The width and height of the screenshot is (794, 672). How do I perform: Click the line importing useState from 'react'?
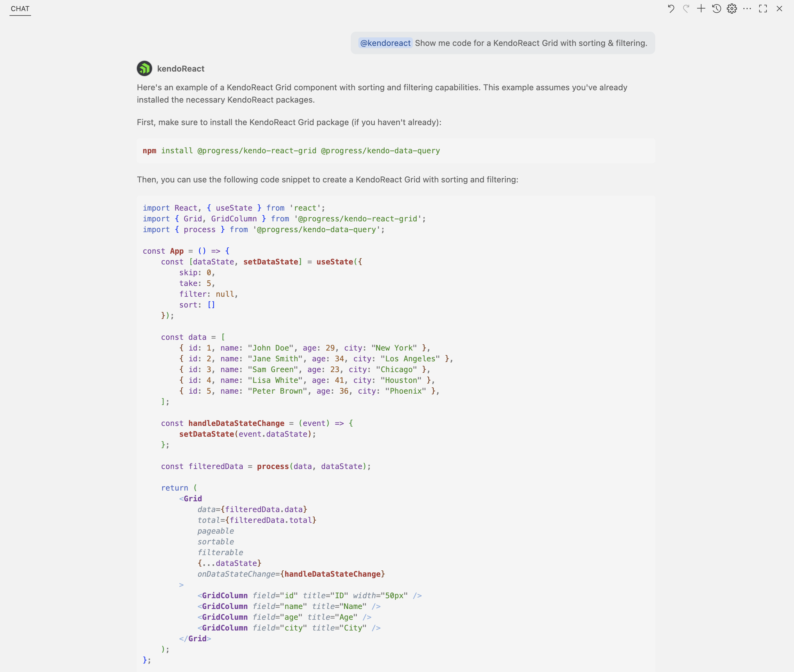tap(234, 208)
